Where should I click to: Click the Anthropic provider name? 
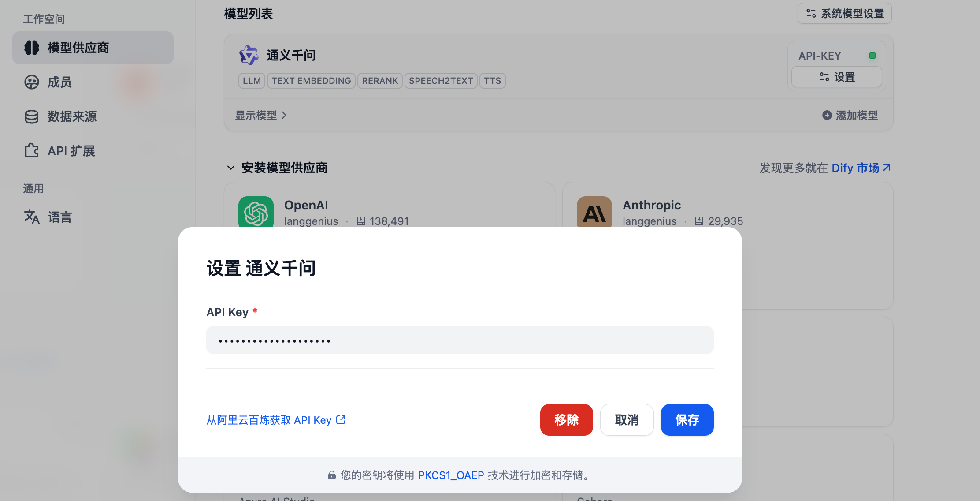point(652,205)
